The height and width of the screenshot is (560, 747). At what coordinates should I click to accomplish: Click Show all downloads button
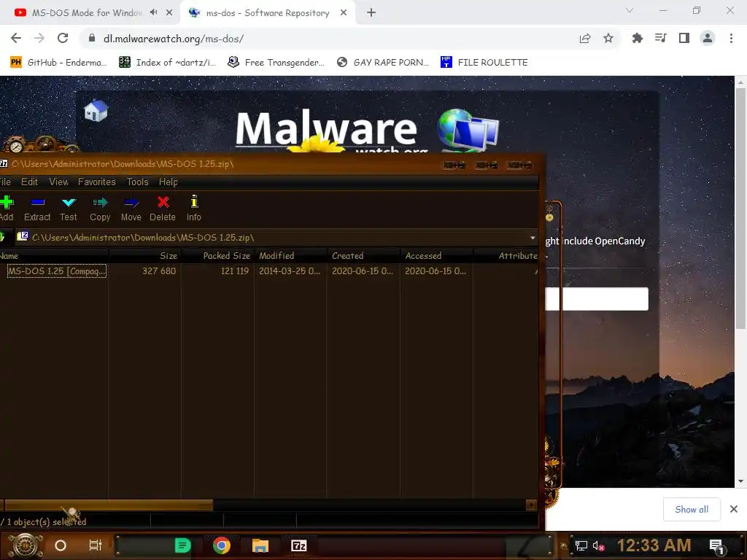pyautogui.click(x=692, y=510)
